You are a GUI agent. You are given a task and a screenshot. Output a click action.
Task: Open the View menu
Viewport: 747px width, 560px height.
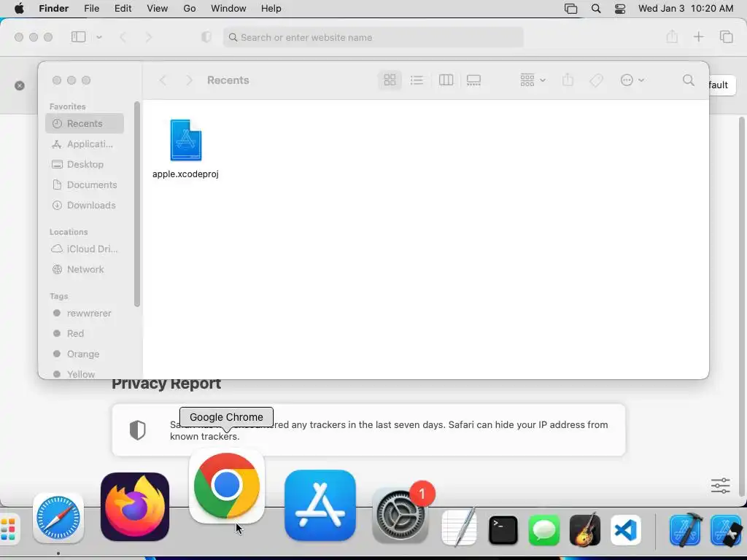click(158, 9)
